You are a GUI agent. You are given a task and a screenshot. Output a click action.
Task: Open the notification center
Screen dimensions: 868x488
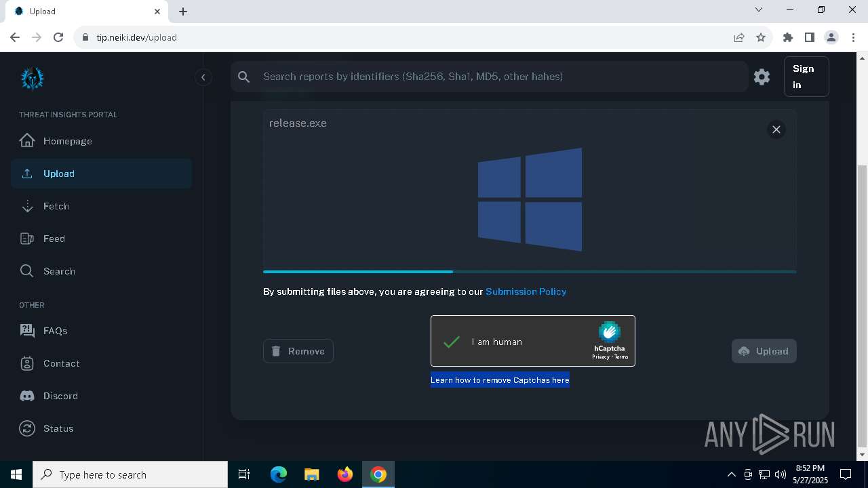[x=846, y=474]
